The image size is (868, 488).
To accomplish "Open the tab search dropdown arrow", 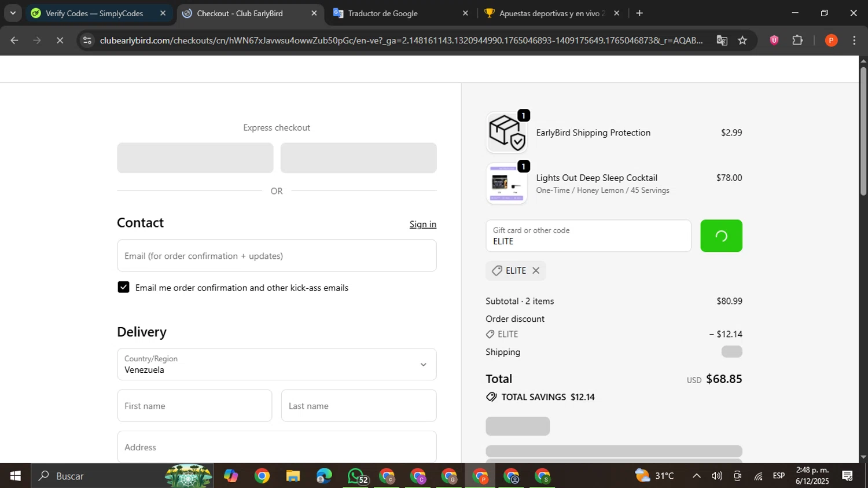I will tap(13, 13).
